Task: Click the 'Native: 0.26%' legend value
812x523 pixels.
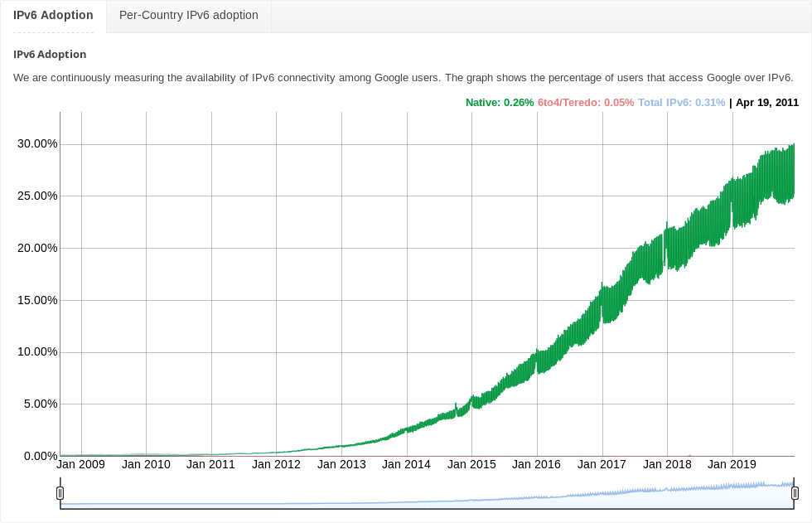Action: [500, 103]
